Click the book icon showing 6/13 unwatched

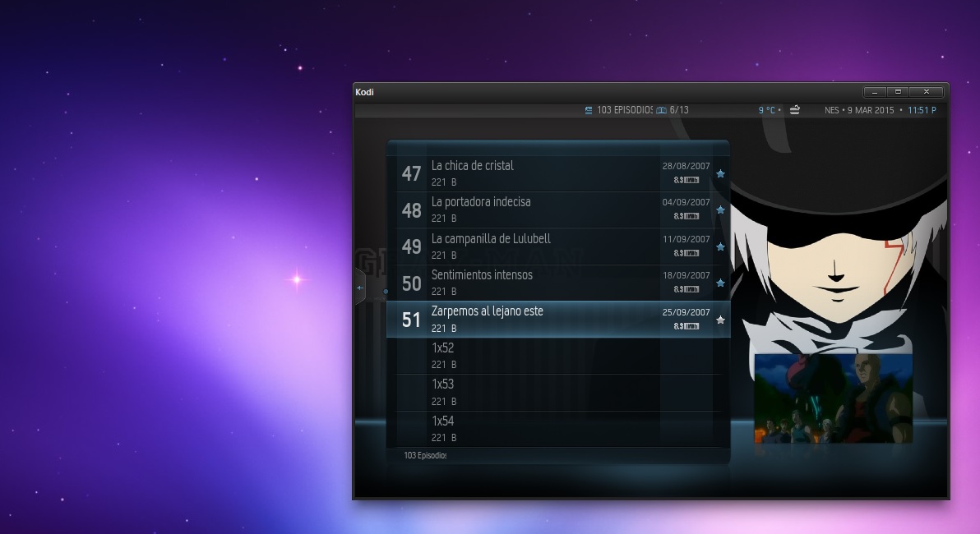(x=660, y=109)
